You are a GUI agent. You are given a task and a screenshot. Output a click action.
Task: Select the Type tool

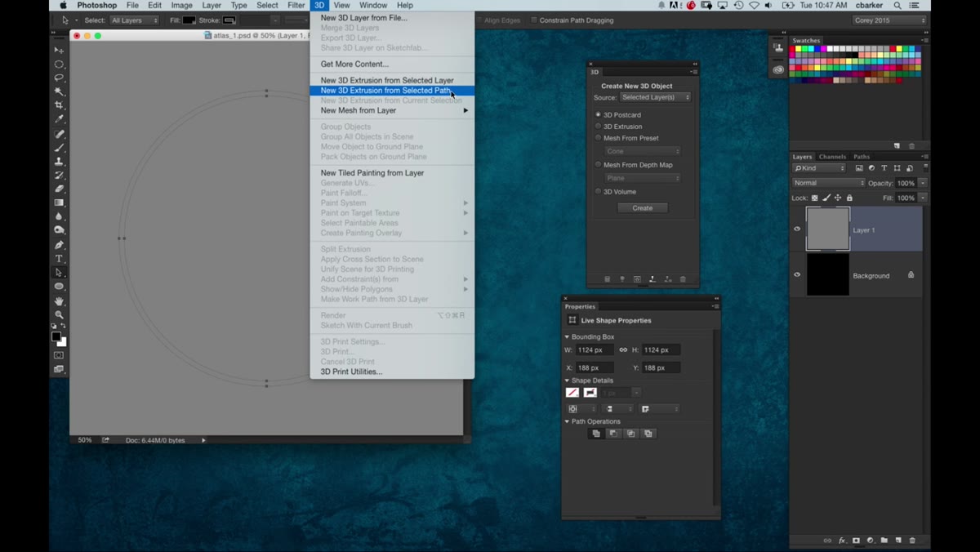59,259
